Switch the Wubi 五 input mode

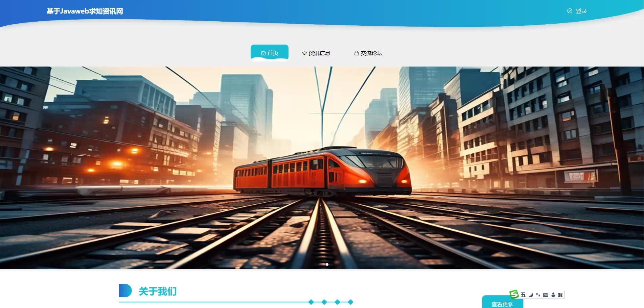(x=523, y=295)
